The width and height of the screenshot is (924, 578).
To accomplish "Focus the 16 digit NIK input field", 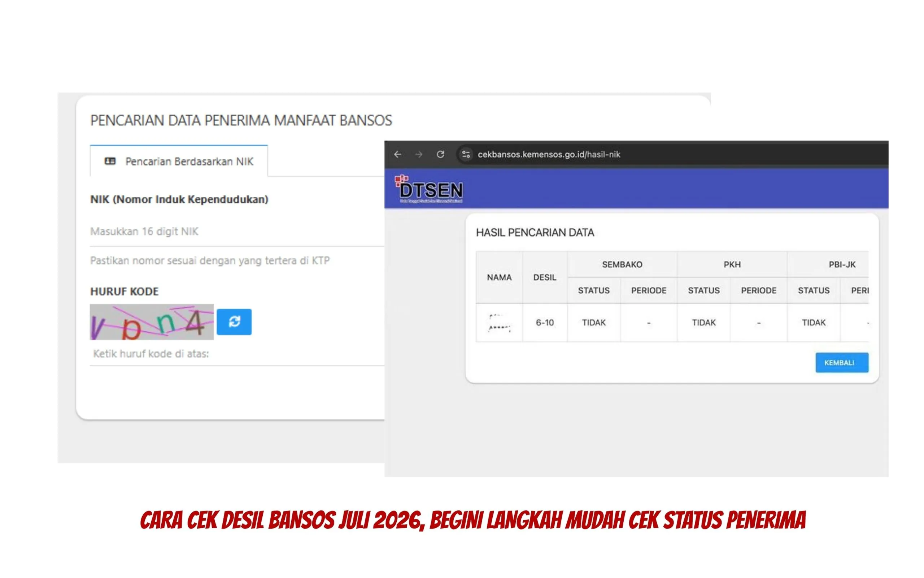I will point(237,232).
